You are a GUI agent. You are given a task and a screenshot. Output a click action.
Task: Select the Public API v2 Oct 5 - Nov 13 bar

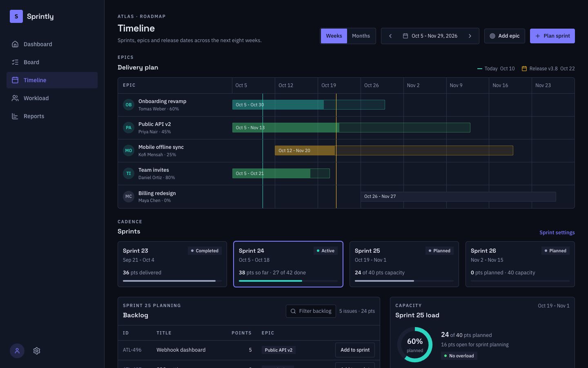click(351, 128)
